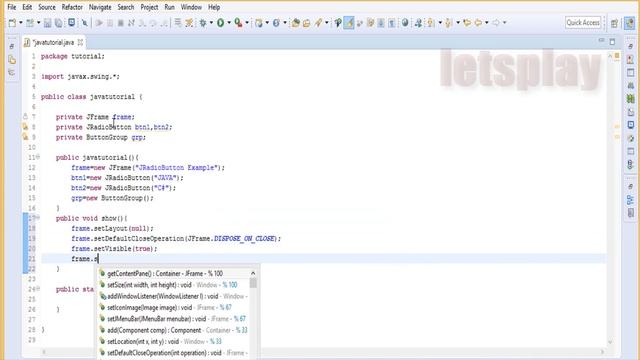The image size is (640, 360).
Task: Click the warning marker on line 9
Action: tap(25, 137)
